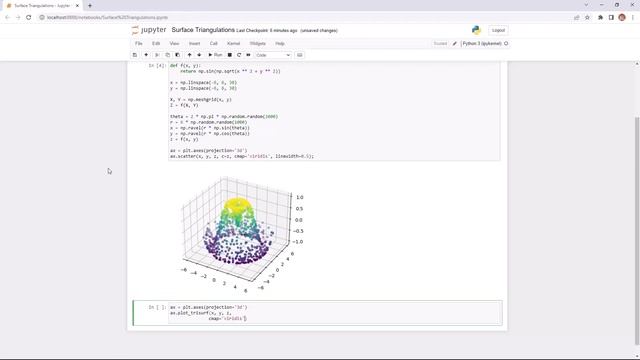This screenshot has width=640, height=360.
Task: Move selected cell down arrow
Action: point(199,55)
